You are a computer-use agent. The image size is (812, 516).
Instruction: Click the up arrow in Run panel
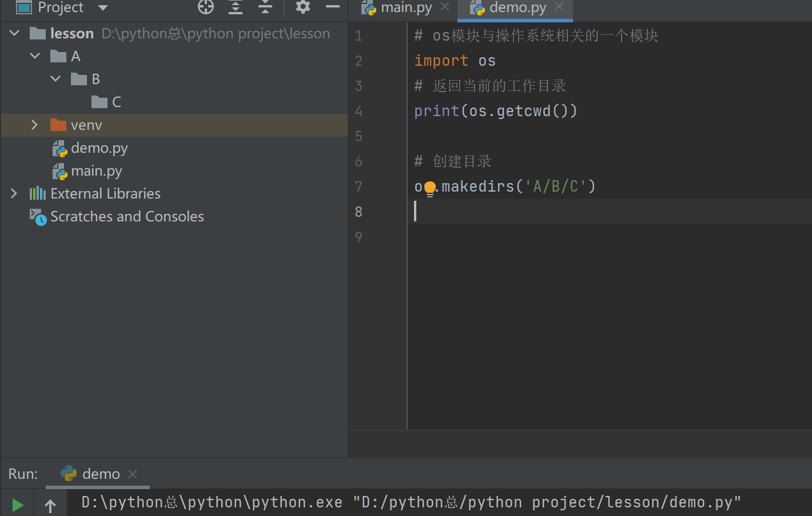(x=50, y=505)
